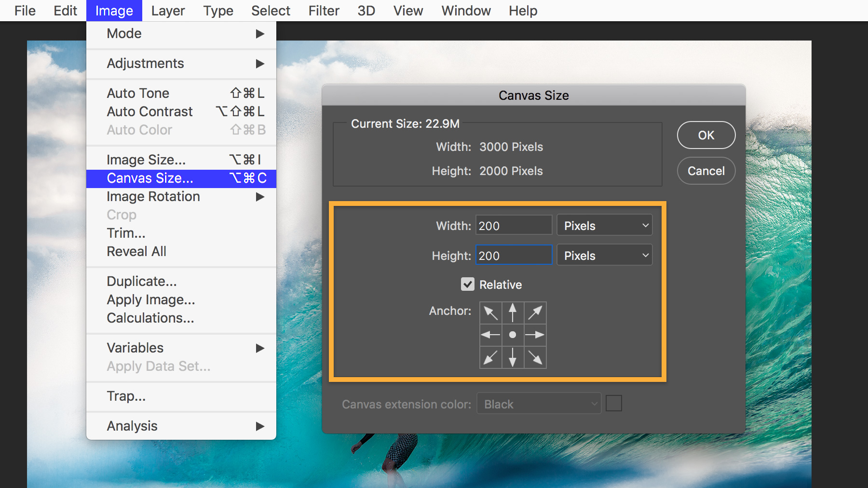Select the top-center anchor arrow
Screen dimensions: 868x488
point(513,312)
